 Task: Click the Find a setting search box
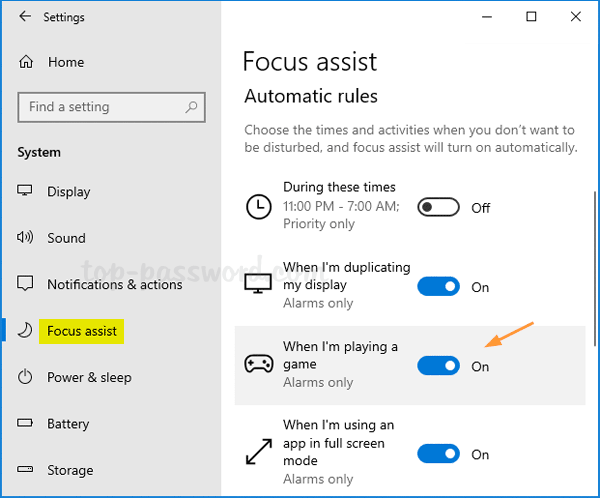[100, 107]
